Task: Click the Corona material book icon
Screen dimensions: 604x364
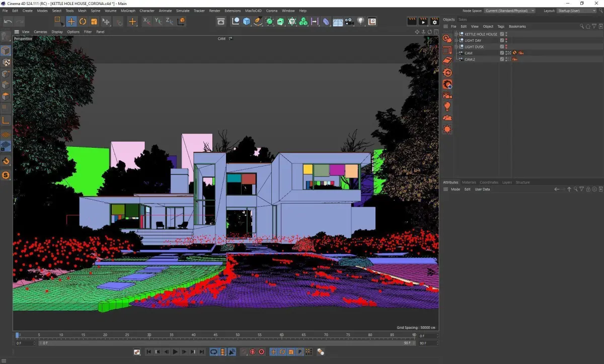Action: [447, 61]
